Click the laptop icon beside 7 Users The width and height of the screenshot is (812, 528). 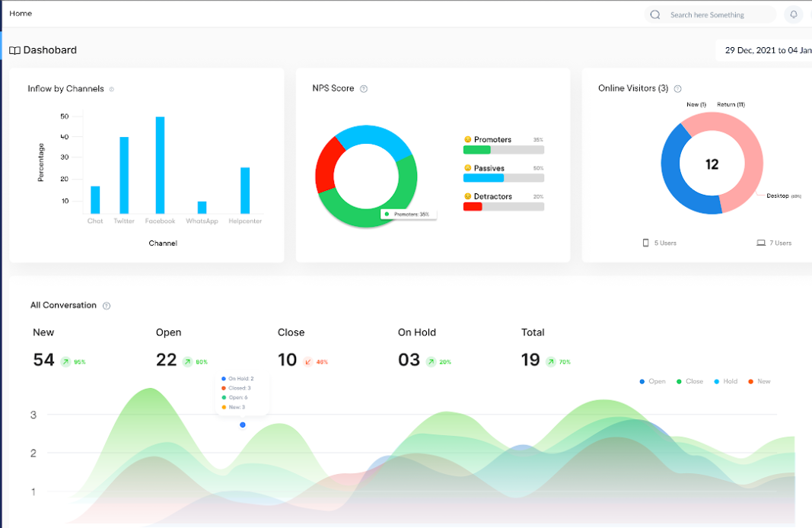[761, 243]
